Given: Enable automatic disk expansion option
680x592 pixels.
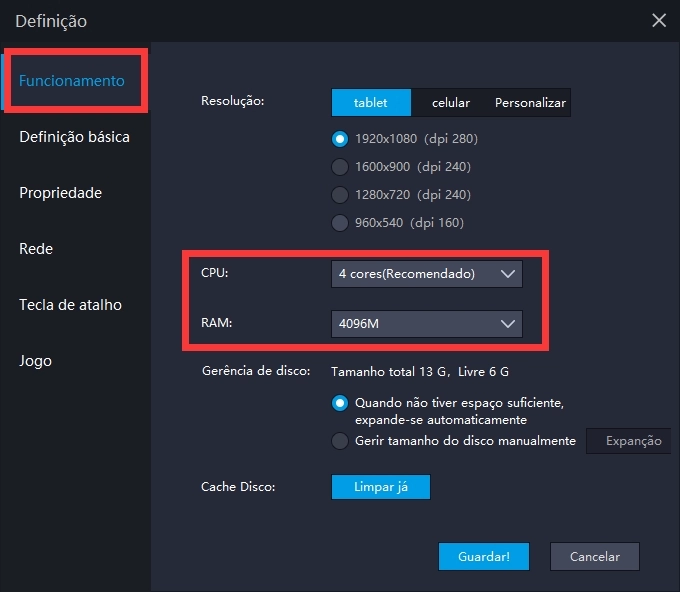Looking at the screenshot, I should point(340,403).
